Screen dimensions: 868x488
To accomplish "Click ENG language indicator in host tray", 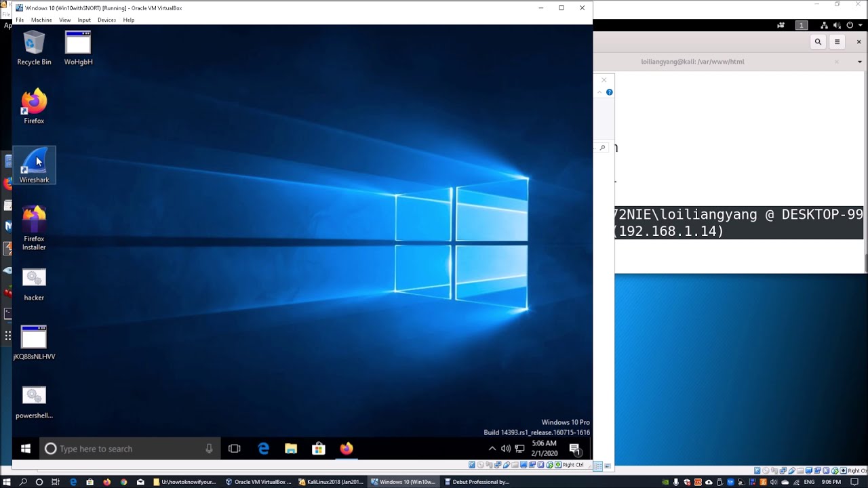I will tap(809, 482).
